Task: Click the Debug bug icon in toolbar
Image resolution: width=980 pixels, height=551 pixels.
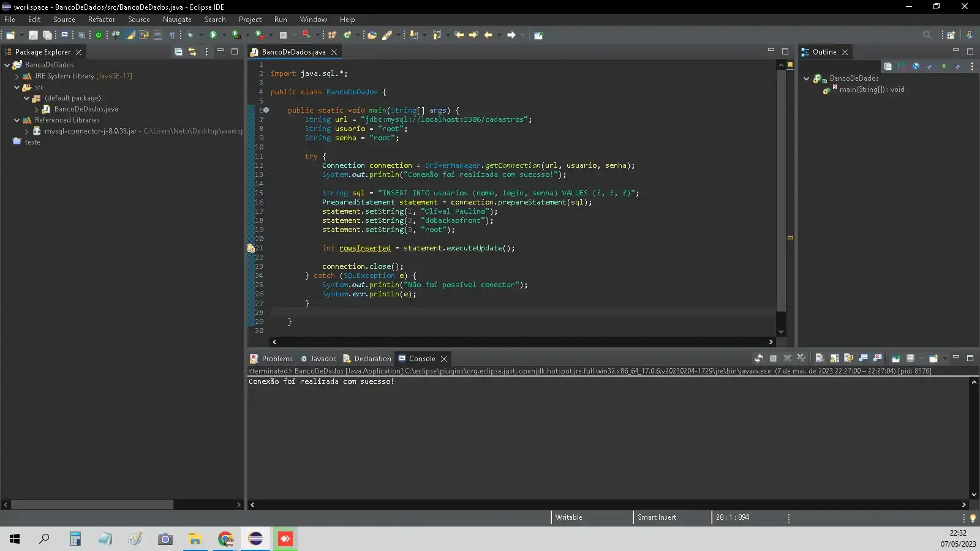Action: point(190,35)
